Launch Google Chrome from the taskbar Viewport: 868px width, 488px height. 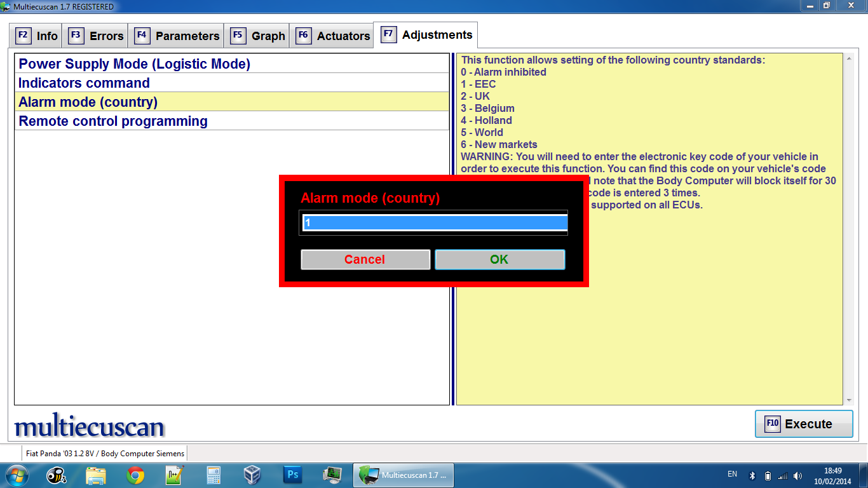[x=135, y=475]
